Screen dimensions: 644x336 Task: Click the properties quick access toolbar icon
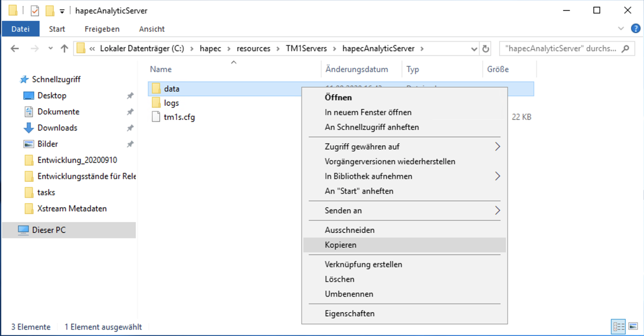35,11
